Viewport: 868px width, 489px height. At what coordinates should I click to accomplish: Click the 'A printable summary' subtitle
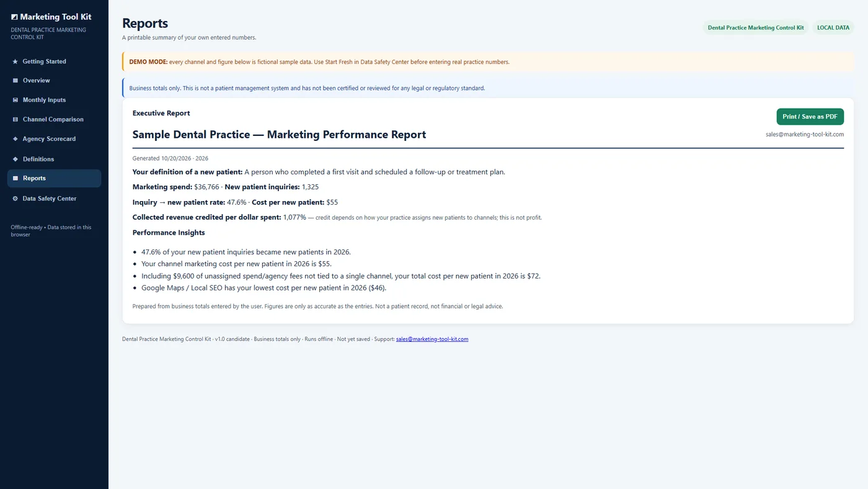click(189, 38)
